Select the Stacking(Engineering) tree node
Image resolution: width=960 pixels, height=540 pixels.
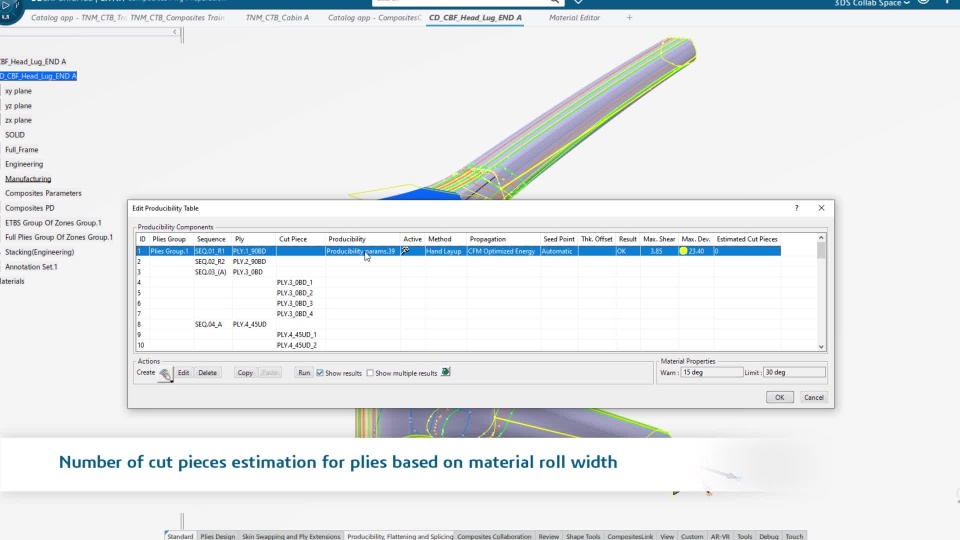point(39,252)
